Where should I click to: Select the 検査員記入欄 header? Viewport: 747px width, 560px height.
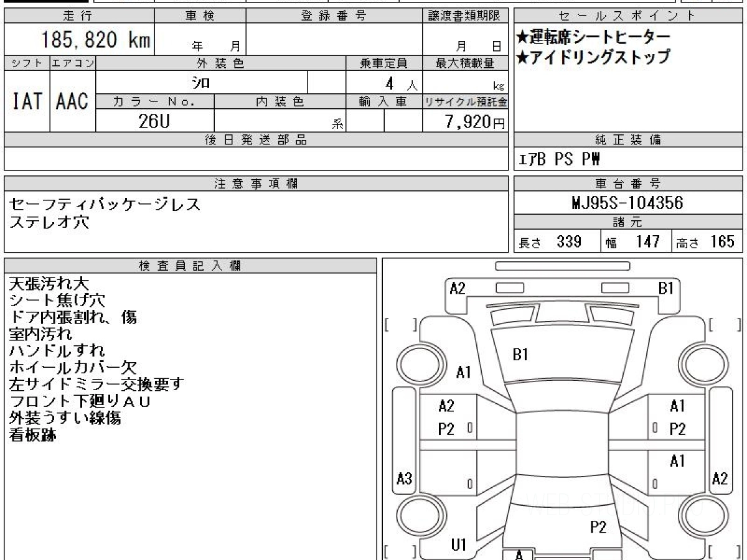coord(190,266)
